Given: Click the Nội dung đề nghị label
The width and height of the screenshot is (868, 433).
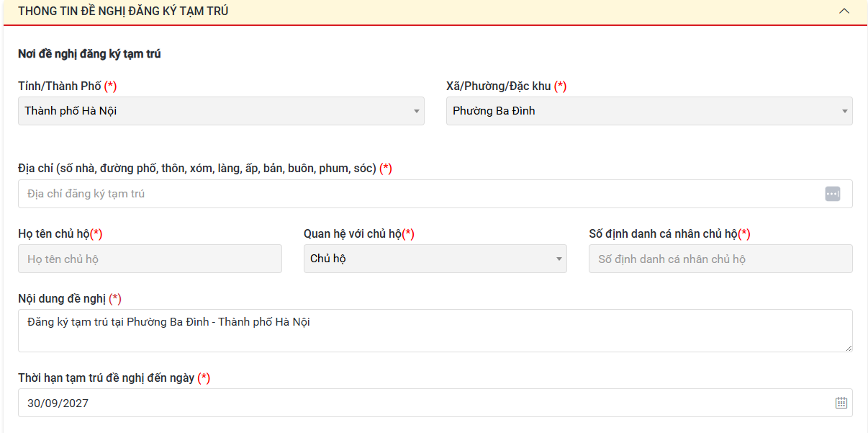Looking at the screenshot, I should [62, 298].
